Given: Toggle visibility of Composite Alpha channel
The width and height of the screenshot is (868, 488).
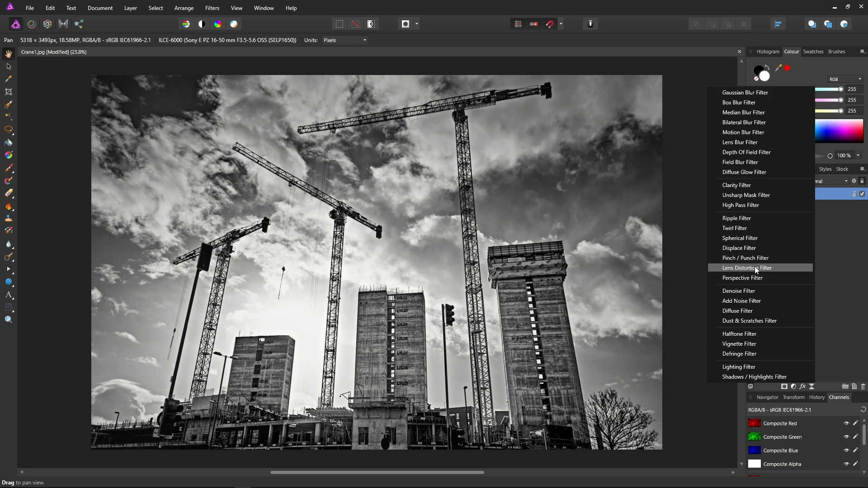Looking at the screenshot, I should pos(846,464).
